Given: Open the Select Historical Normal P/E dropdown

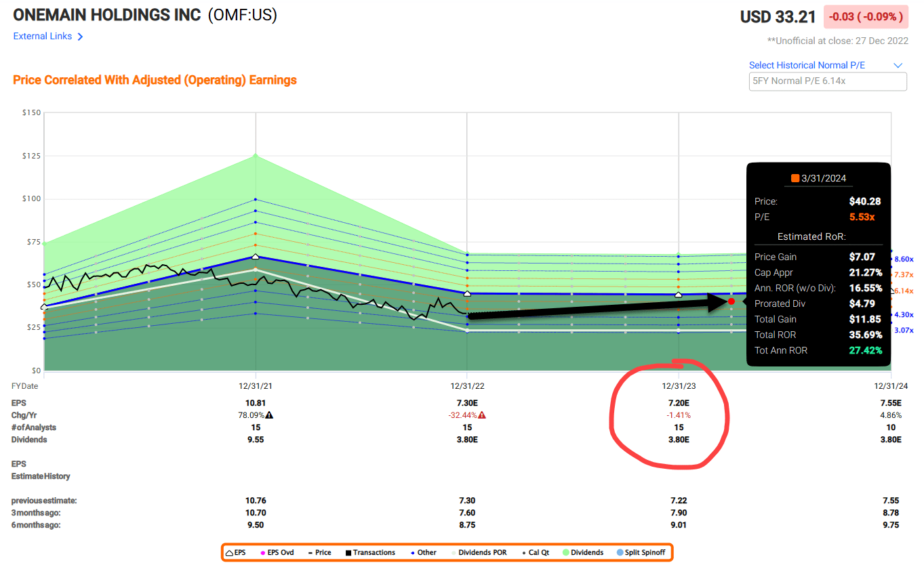Looking at the screenshot, I should pos(826,65).
